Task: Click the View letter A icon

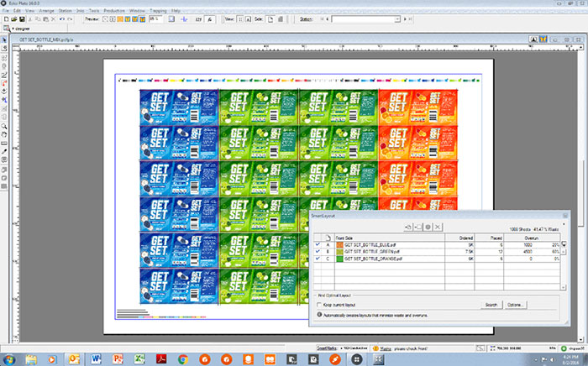Action: click(x=248, y=19)
